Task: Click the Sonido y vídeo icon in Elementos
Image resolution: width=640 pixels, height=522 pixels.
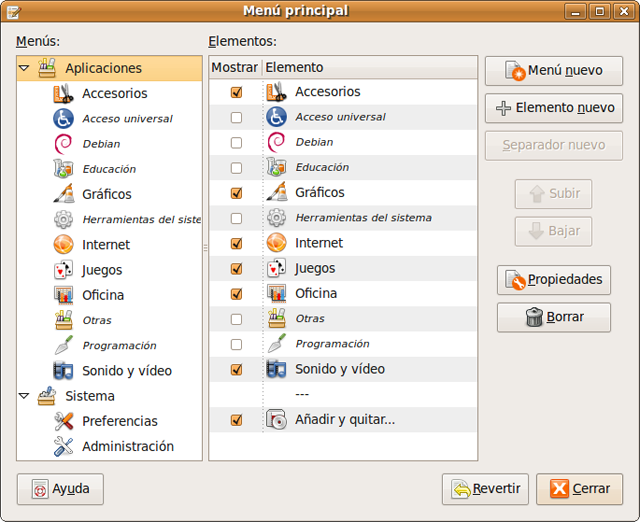Action: coord(277,369)
